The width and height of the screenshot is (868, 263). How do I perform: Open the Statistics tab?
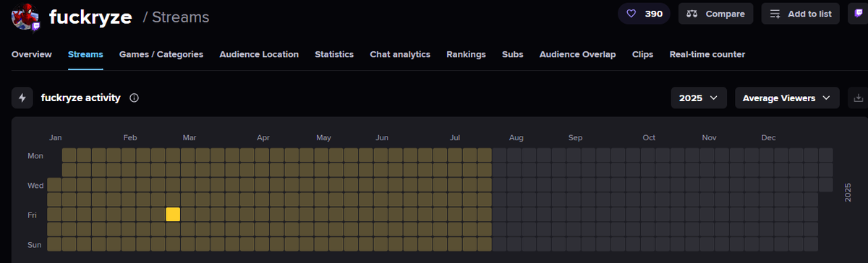[x=334, y=54]
